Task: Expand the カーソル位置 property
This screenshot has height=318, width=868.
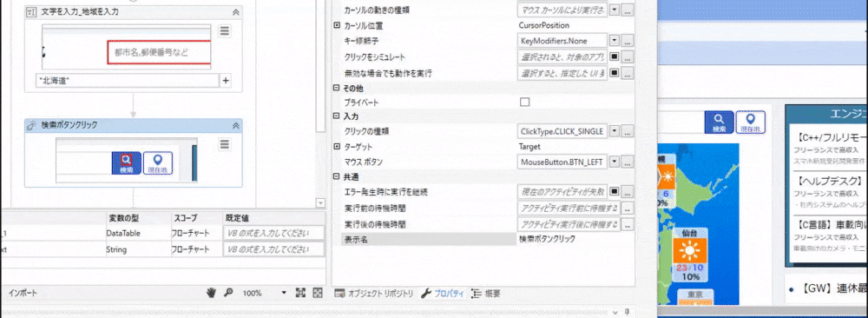Action: tap(337, 25)
